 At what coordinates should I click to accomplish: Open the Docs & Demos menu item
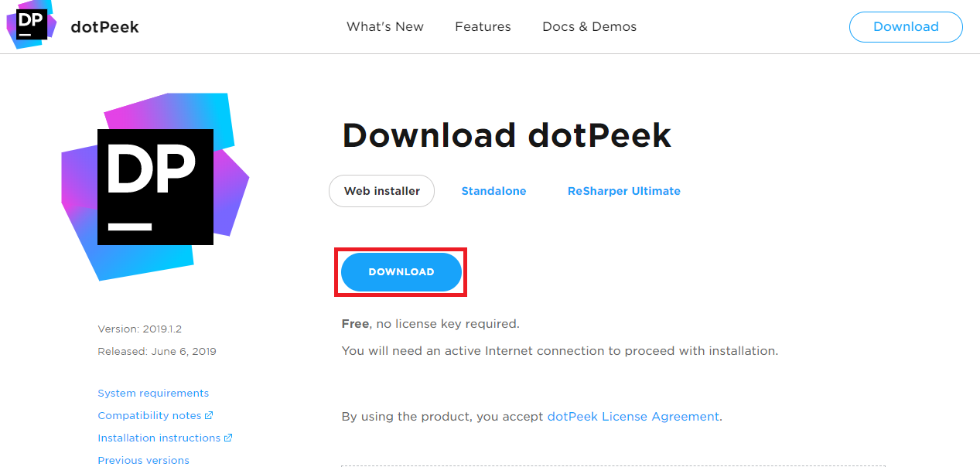[x=589, y=26]
